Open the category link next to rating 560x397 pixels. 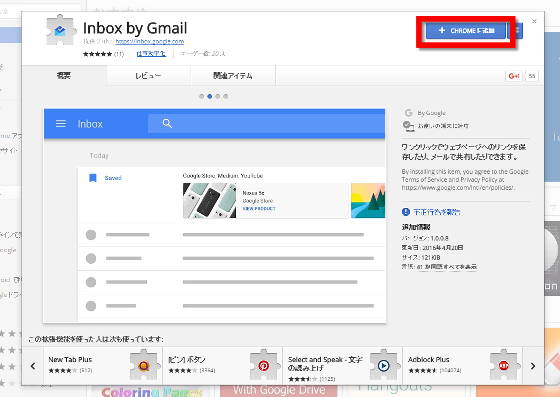tap(151, 54)
